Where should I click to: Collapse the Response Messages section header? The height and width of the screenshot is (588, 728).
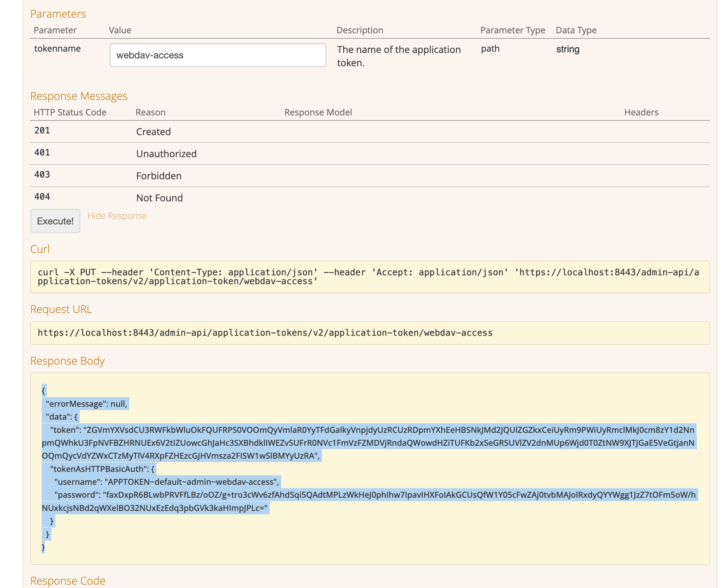[x=79, y=96]
